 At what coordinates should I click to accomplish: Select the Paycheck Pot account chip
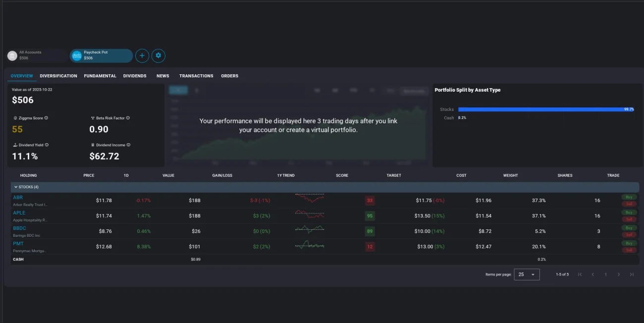click(x=101, y=55)
